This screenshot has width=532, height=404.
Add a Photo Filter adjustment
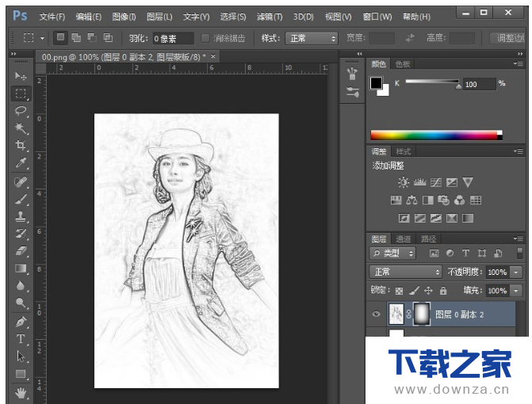pos(443,200)
